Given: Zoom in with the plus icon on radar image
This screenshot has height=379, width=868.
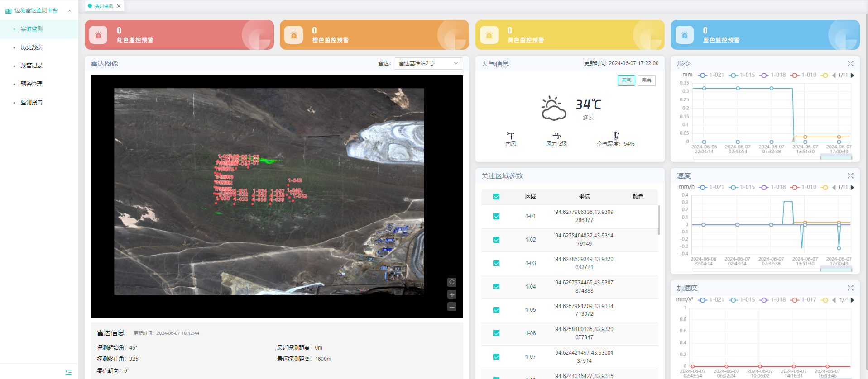Looking at the screenshot, I should tap(451, 294).
